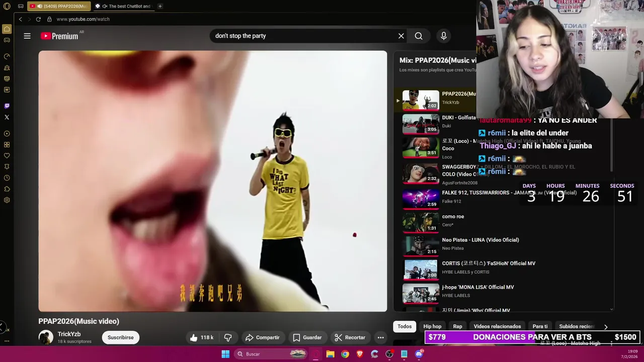Open the Opera GX main menu logo
Image resolution: width=644 pixels, height=362 pixels.
pos(7,6)
